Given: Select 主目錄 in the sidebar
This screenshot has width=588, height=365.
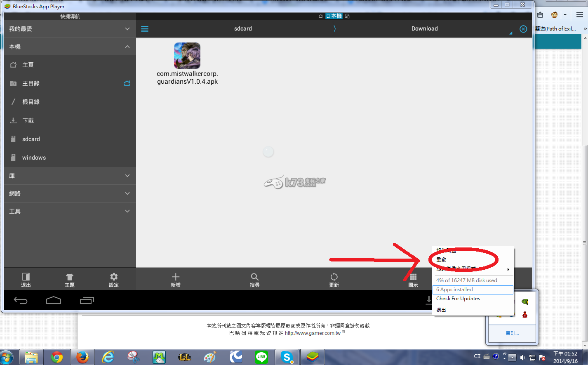Looking at the screenshot, I should point(70,83).
